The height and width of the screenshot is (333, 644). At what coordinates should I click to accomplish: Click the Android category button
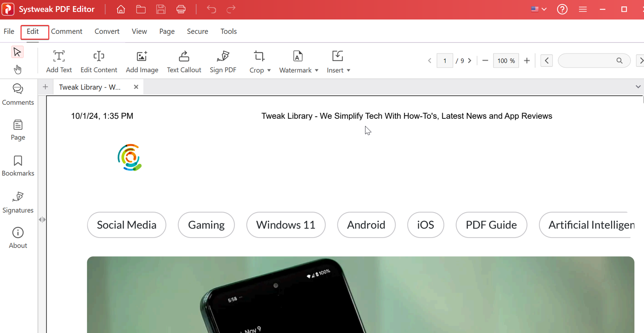point(366,225)
